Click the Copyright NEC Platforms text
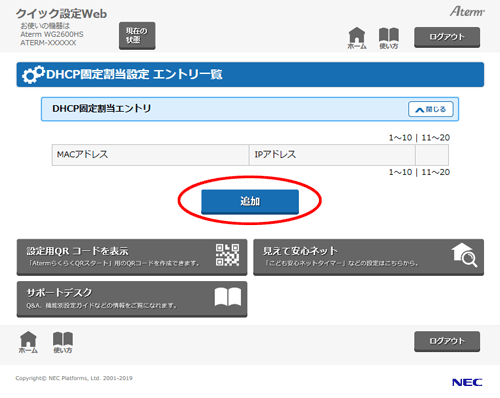This screenshot has height=398, width=500. point(74,378)
